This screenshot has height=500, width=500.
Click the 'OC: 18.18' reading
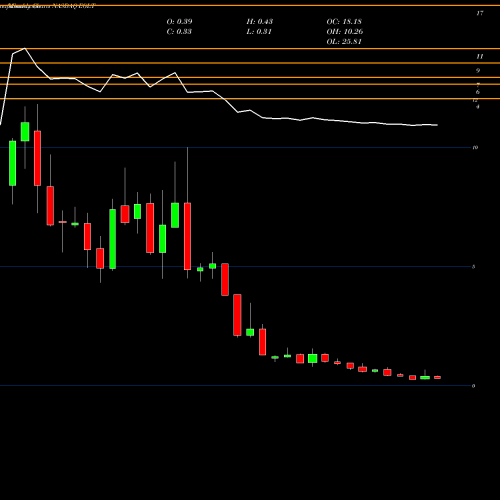coord(344,21)
